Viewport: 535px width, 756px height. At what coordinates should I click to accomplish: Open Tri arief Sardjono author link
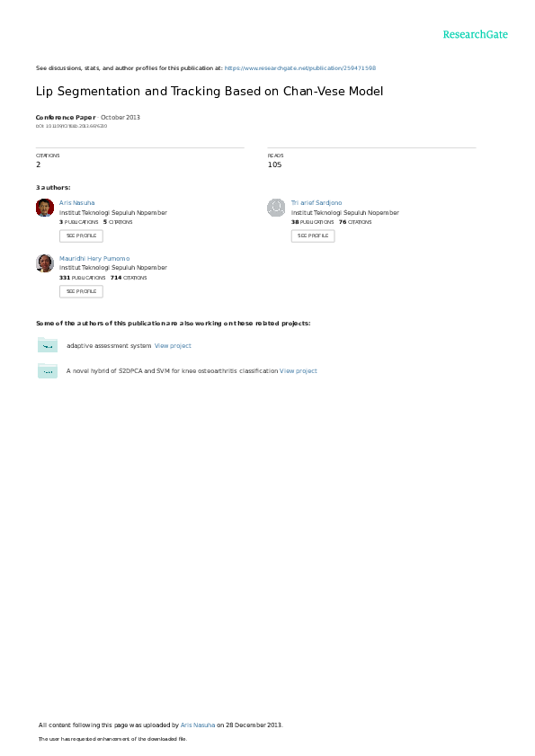(x=317, y=203)
